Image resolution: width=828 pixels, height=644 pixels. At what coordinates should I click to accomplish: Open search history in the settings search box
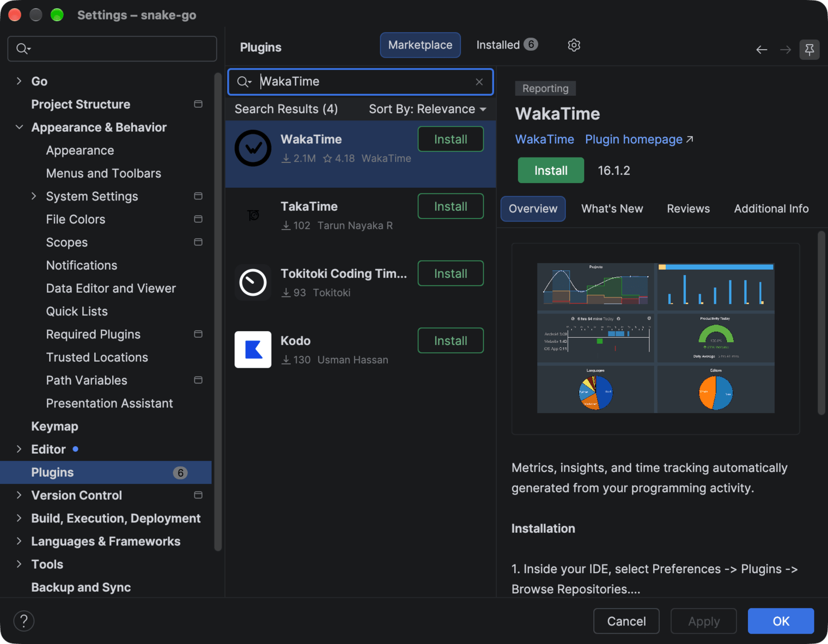(x=23, y=49)
